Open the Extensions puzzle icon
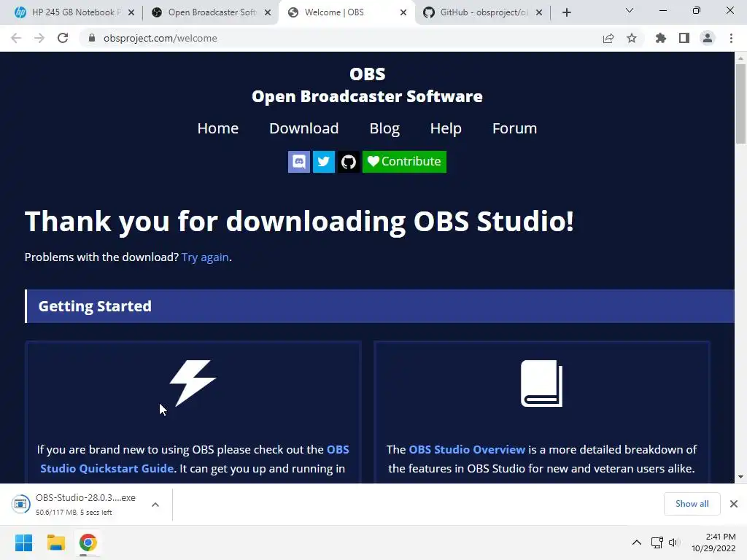 click(661, 38)
